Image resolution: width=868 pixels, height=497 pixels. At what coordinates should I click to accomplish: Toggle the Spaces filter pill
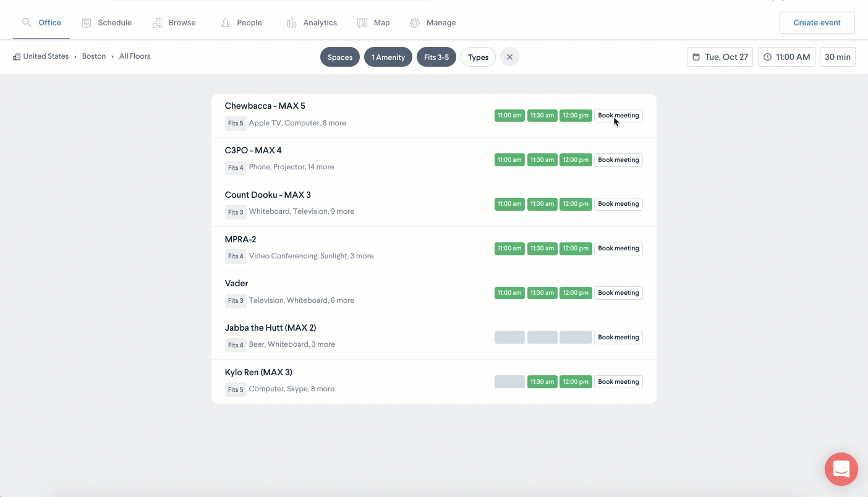tap(340, 57)
